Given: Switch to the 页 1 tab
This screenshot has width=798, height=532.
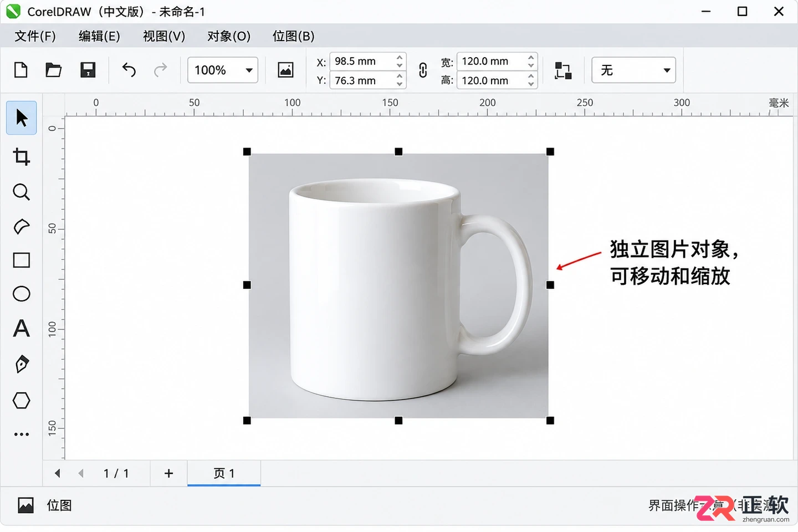Looking at the screenshot, I should click(x=224, y=473).
